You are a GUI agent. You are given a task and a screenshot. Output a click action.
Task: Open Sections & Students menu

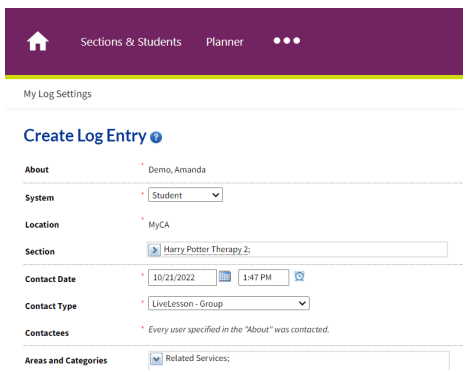(x=131, y=42)
